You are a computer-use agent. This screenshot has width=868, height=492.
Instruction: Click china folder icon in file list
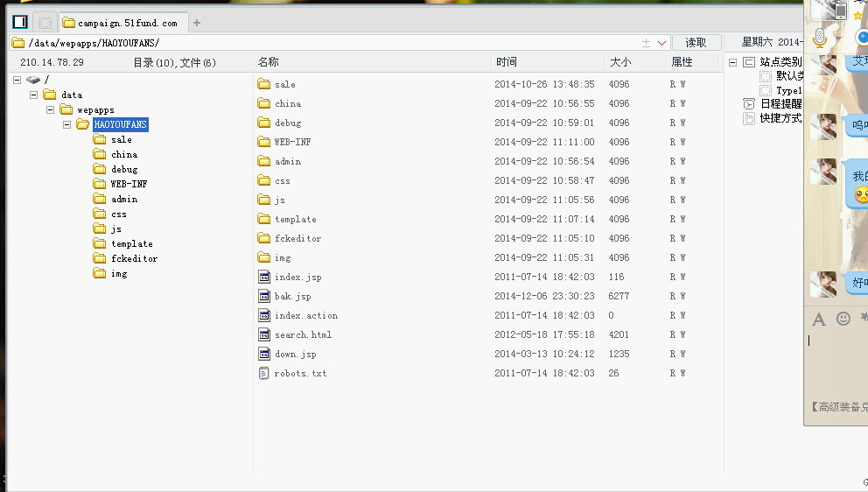tap(264, 103)
